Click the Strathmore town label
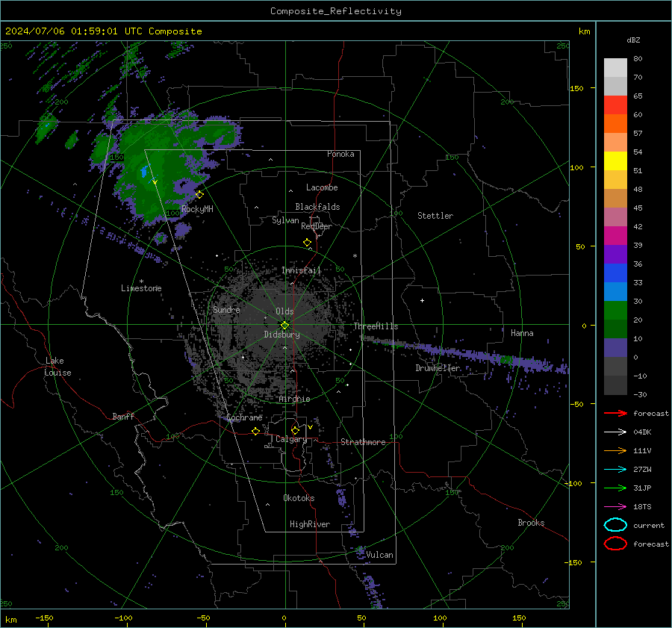672x628 pixels. click(x=363, y=442)
